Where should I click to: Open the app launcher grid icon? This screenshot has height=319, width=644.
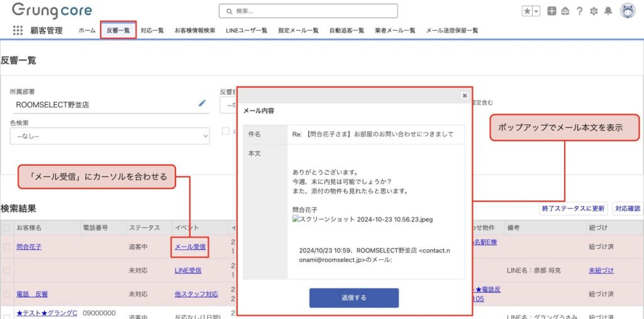(x=18, y=30)
